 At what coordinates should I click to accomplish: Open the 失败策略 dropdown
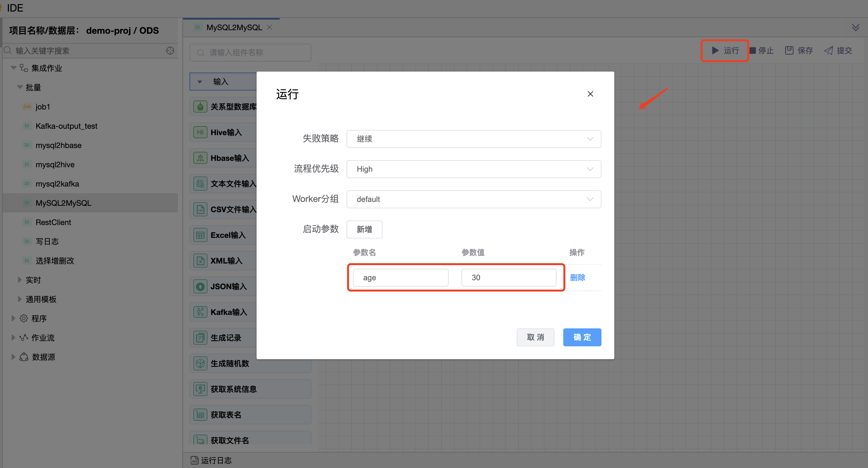click(x=473, y=139)
